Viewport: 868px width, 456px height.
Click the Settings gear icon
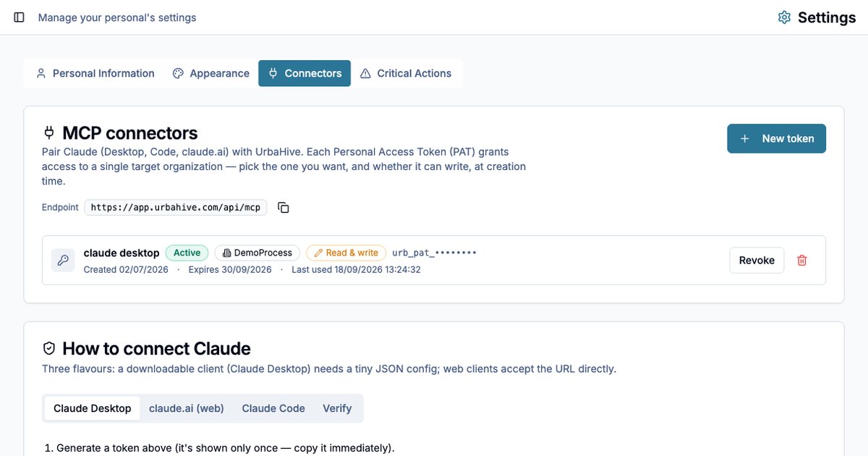tap(784, 17)
